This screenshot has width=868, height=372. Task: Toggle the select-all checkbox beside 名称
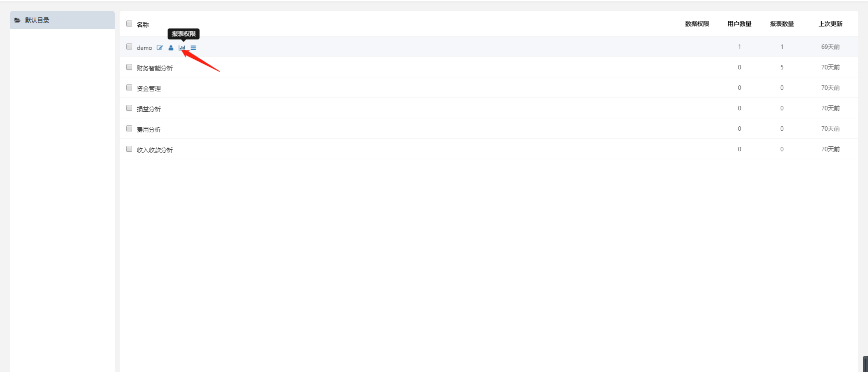click(129, 23)
